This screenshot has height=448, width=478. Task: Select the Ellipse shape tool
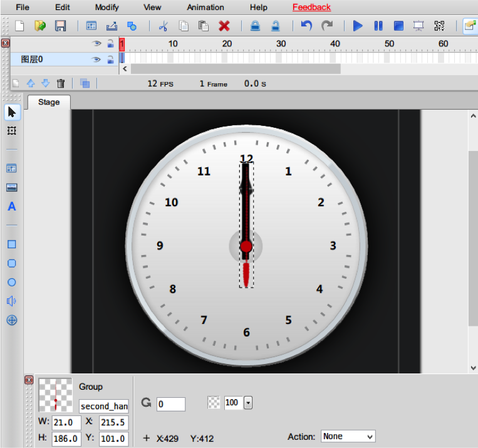pyautogui.click(x=11, y=282)
